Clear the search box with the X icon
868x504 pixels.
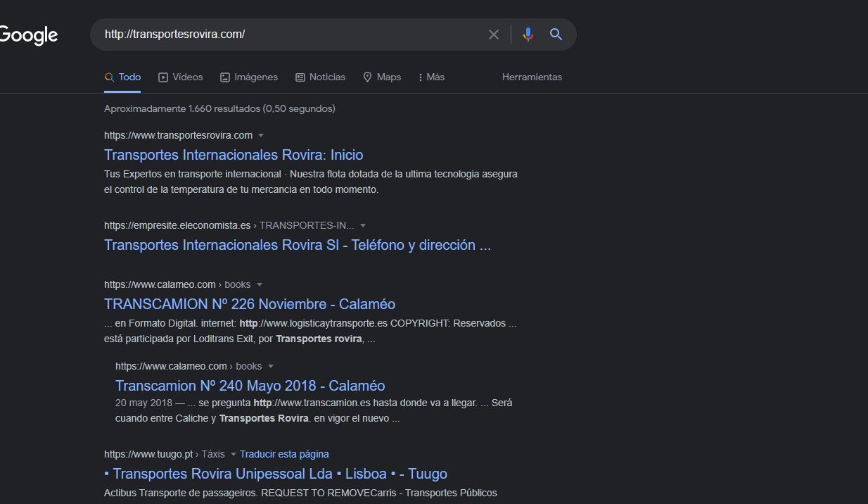click(x=494, y=34)
